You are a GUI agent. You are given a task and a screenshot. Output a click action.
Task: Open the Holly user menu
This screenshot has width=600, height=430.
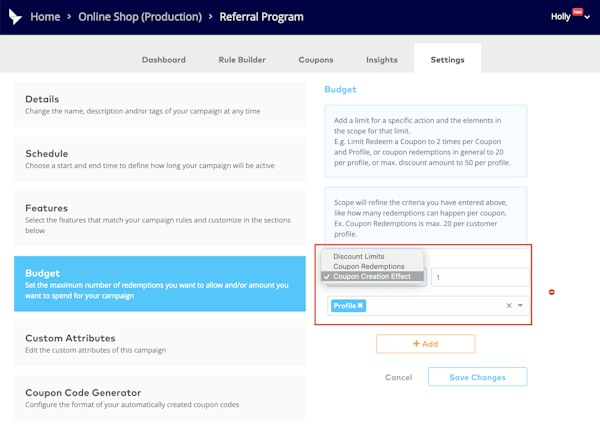coord(570,17)
